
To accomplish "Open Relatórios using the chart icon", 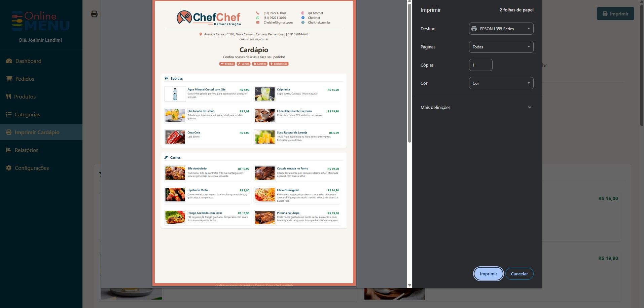I will pos(8,150).
